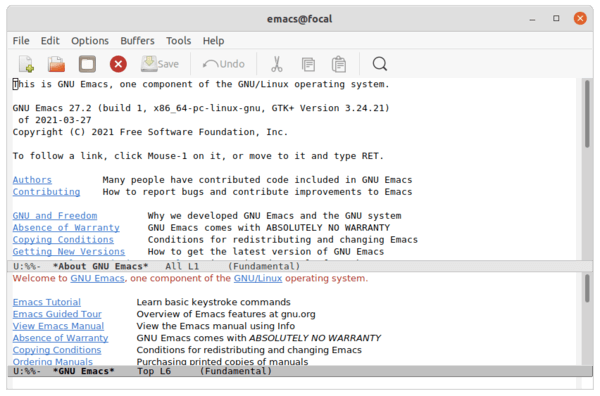Open the Help menu

(214, 41)
